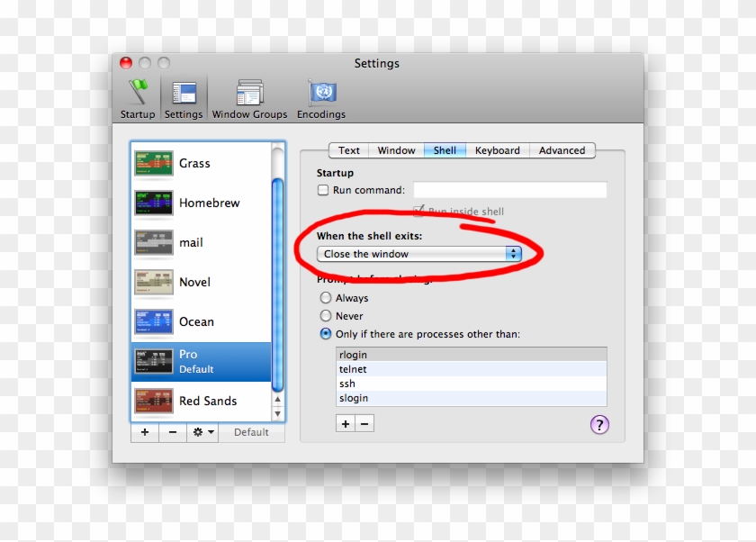The height and width of the screenshot is (542, 756).
Task: Select rlogin in the process list
Action: click(472, 355)
